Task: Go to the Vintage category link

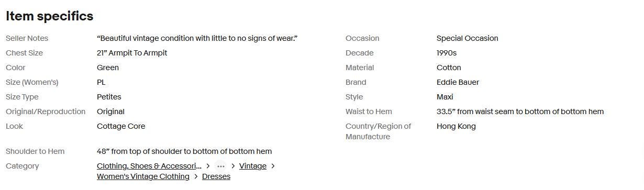Action: pyautogui.click(x=253, y=166)
